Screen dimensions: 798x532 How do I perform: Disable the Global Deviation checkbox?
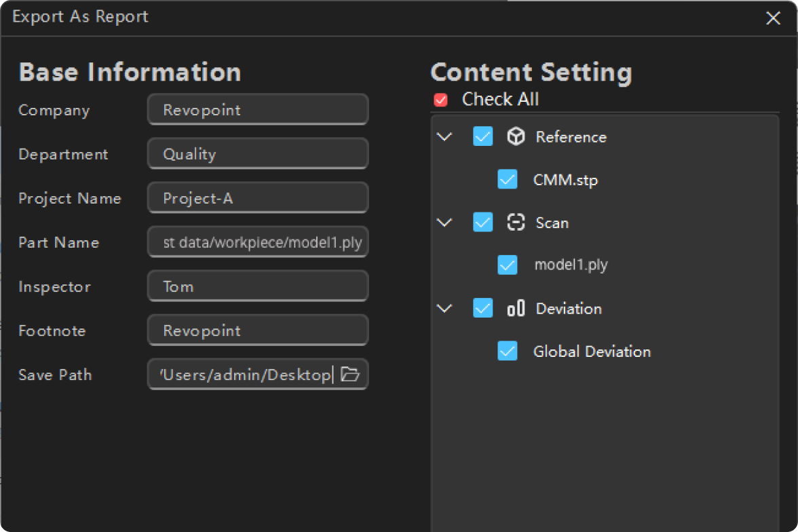point(508,351)
